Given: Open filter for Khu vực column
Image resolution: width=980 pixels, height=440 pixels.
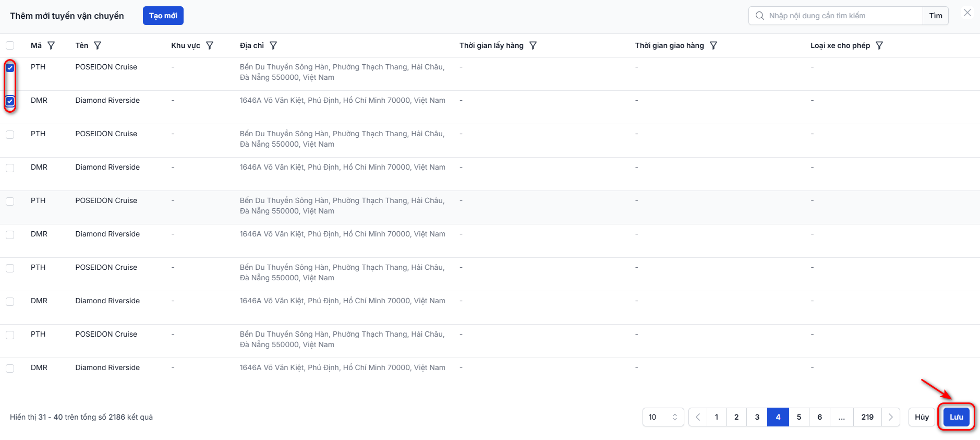Looking at the screenshot, I should pos(210,45).
